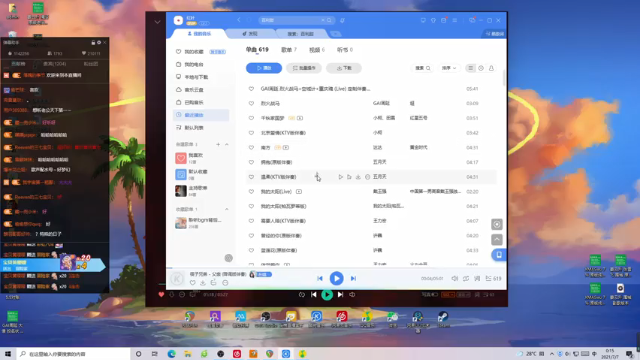The height and width of the screenshot is (360, 640).
Task: Play the previous track in the Kugou player bar
Action: pos(320,278)
